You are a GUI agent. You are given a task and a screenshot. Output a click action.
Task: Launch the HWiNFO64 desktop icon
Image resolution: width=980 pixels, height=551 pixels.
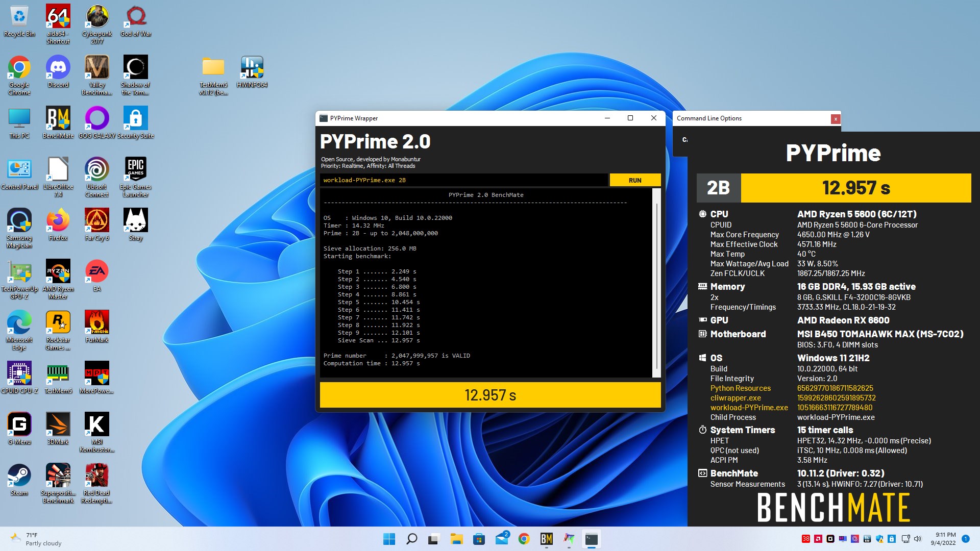point(252,72)
